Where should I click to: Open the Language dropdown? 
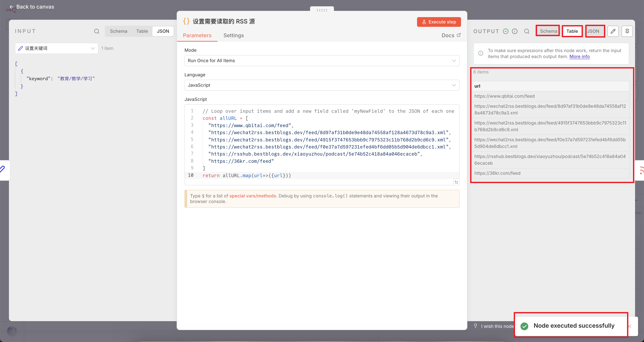(322, 85)
